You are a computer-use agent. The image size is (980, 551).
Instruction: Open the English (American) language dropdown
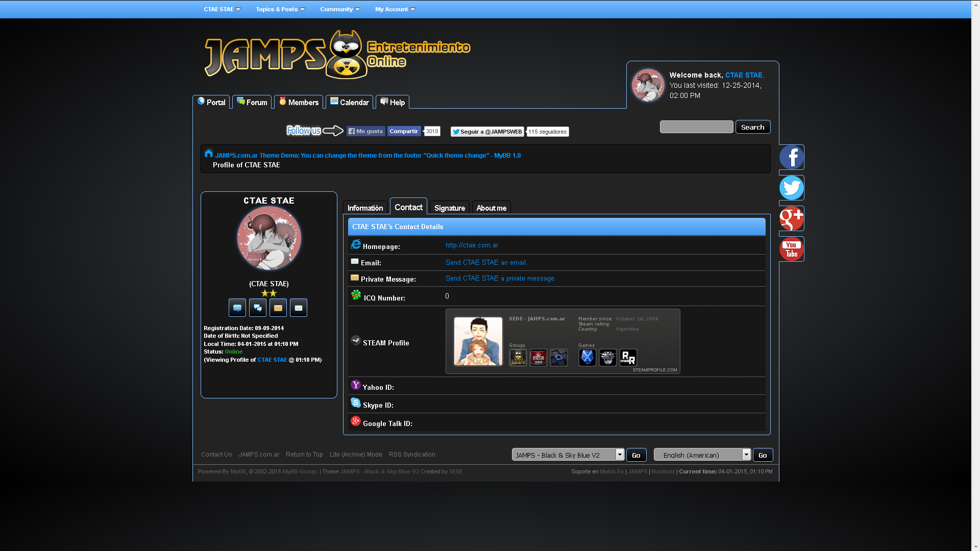(702, 455)
